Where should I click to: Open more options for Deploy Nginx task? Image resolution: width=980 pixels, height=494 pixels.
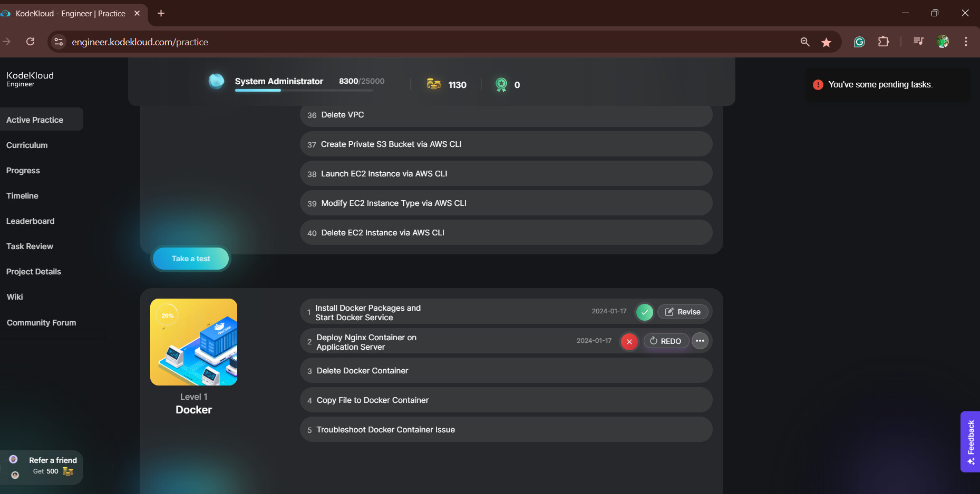[x=700, y=341]
